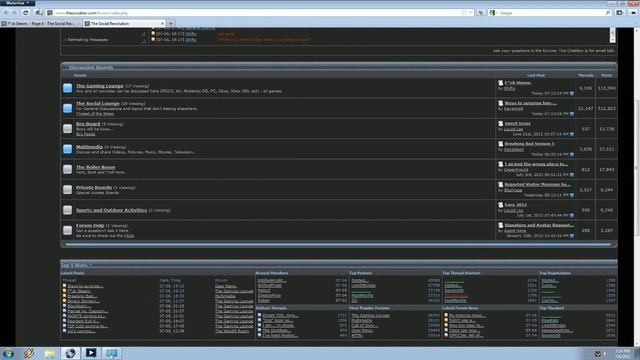Click the Boiler Room last post go-to icon

[572, 175]
